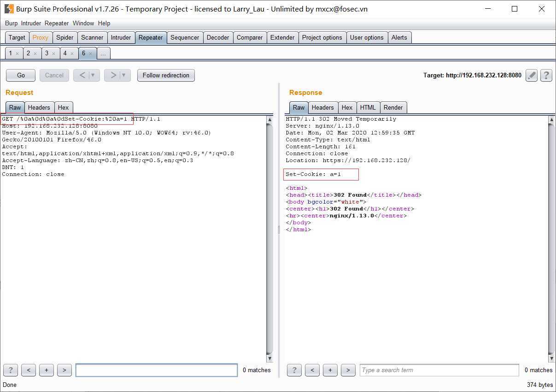The width and height of the screenshot is (556, 392).
Task: Open response search help icon
Action: point(294,370)
